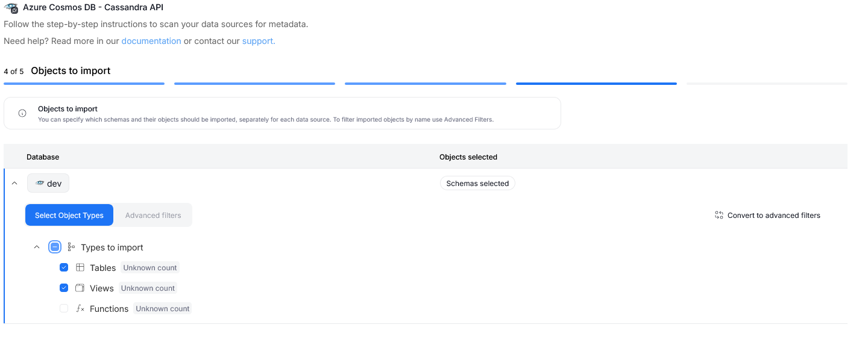Go to second wizard step progress bar
This screenshot has height=360, width=868.
pyautogui.click(x=254, y=84)
